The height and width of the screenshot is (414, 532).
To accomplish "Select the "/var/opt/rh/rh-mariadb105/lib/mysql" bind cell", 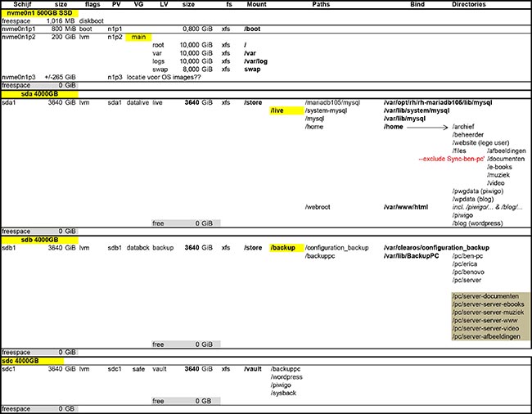I will tap(438, 102).
